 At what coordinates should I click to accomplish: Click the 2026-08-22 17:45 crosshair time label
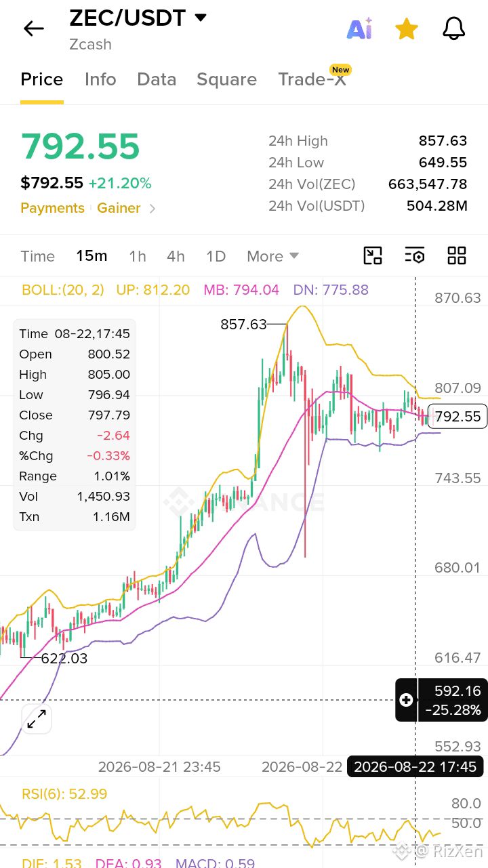(x=415, y=767)
